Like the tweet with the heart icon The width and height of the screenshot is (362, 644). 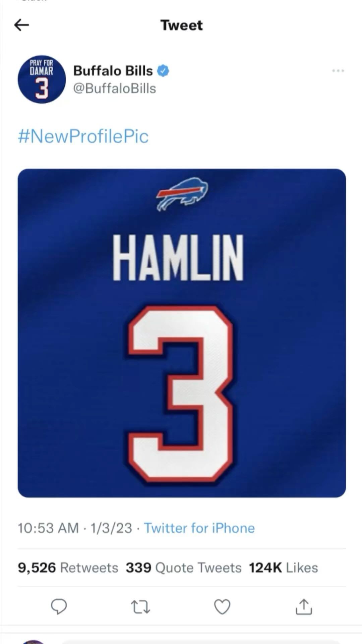click(x=222, y=607)
